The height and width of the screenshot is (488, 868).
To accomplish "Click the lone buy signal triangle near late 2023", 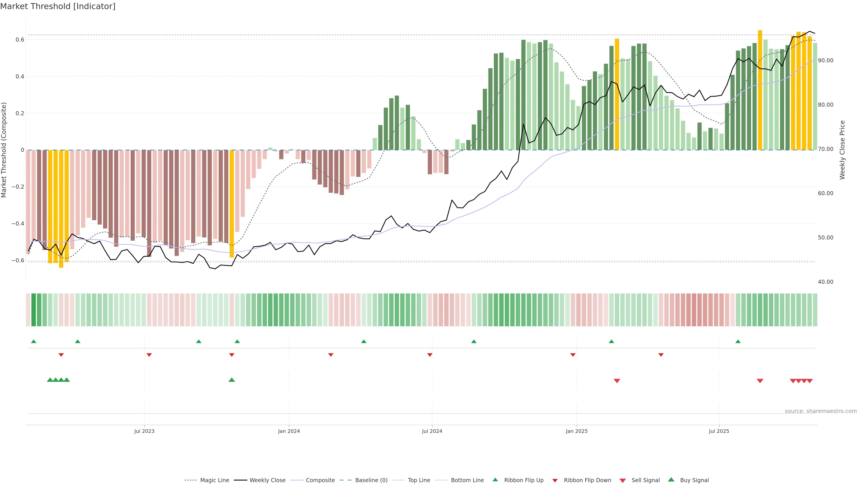I will 231,380.
